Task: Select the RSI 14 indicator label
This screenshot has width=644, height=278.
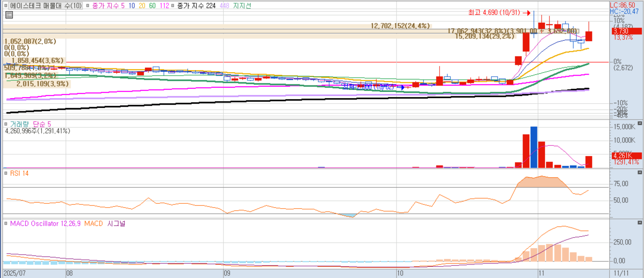Action: [x=19, y=173]
